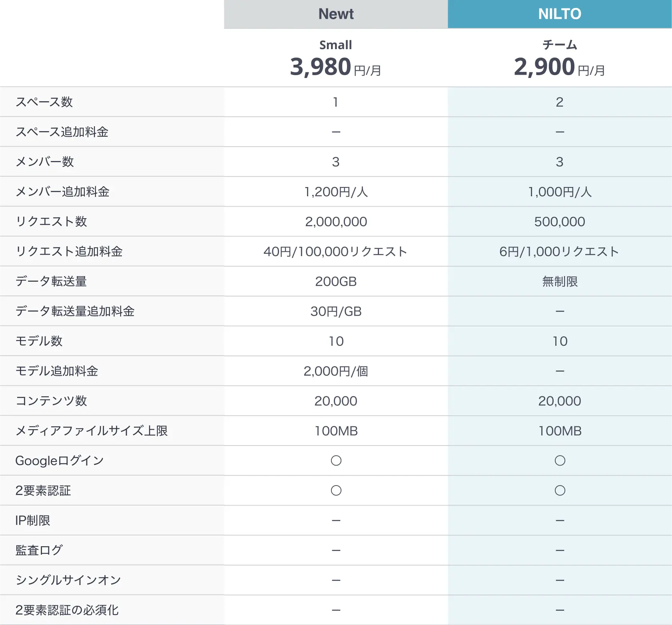This screenshot has height=625, width=672.
Task: Click the シングルサインオン row label
Action: click(68, 580)
